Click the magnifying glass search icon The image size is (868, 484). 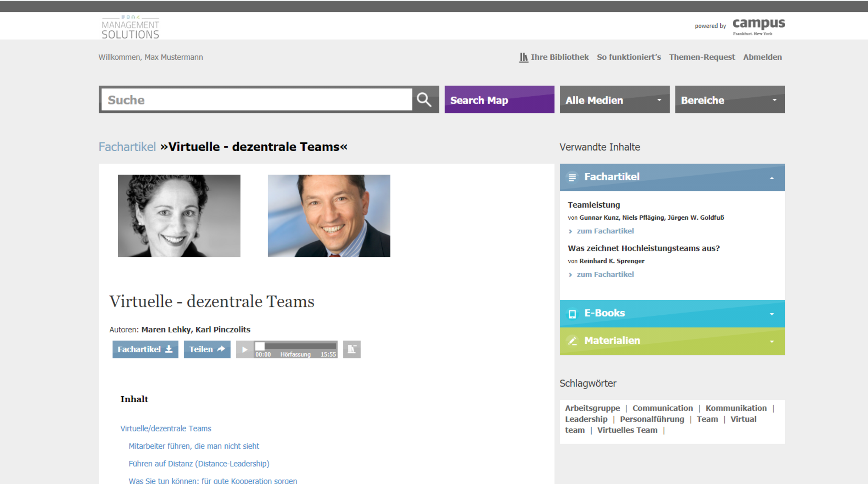coord(424,100)
